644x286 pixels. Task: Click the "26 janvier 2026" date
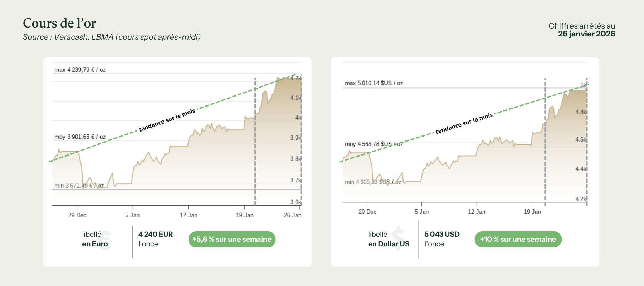click(x=586, y=34)
